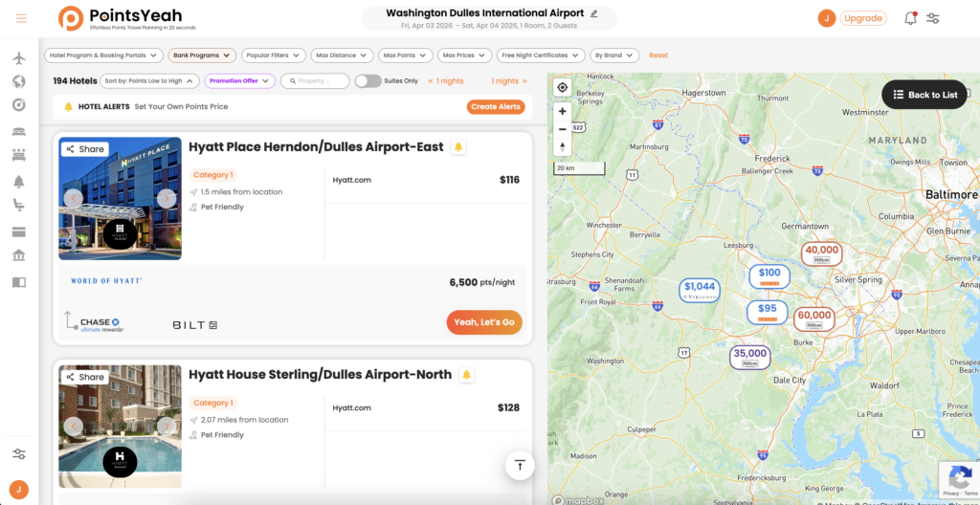
Task: Click Back to List button
Action: pos(925,95)
